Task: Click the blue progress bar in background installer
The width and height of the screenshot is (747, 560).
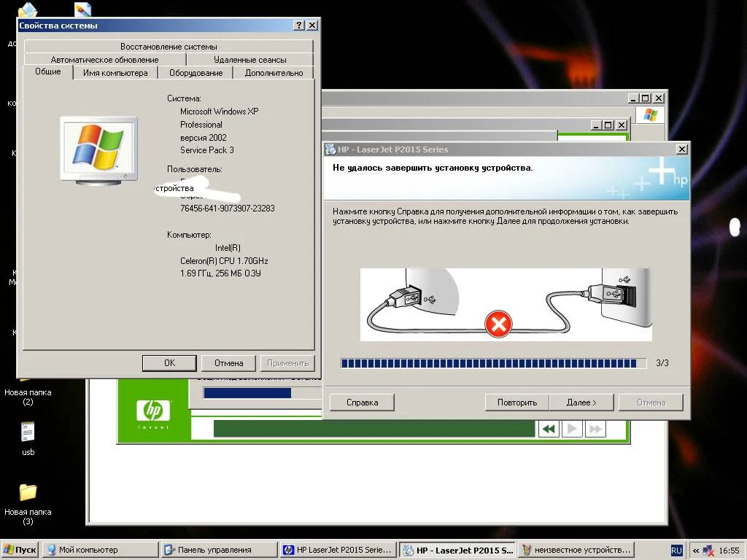Action: (x=247, y=393)
